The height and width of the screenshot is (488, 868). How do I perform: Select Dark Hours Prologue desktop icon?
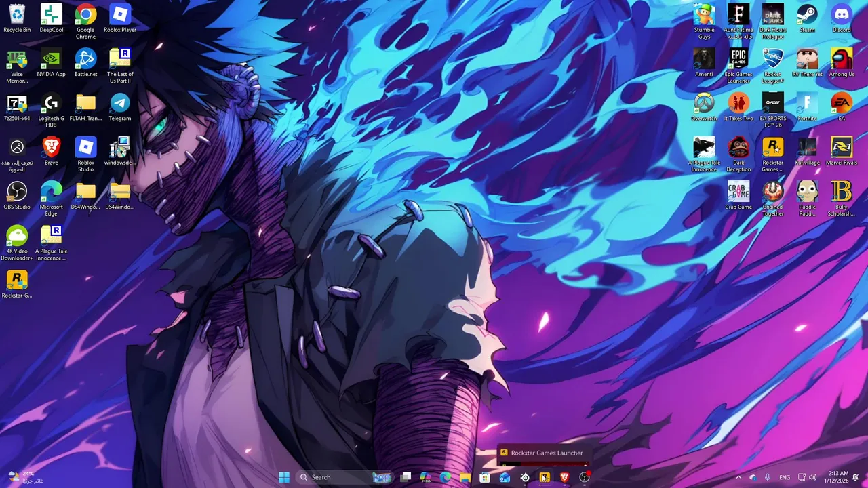coord(772,21)
